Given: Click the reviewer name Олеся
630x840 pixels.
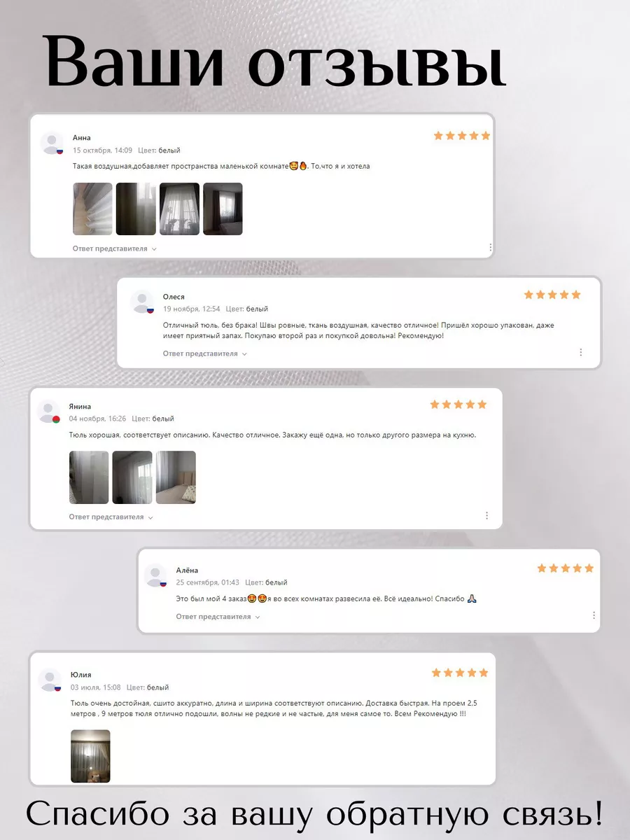Looking at the screenshot, I should 174,297.
